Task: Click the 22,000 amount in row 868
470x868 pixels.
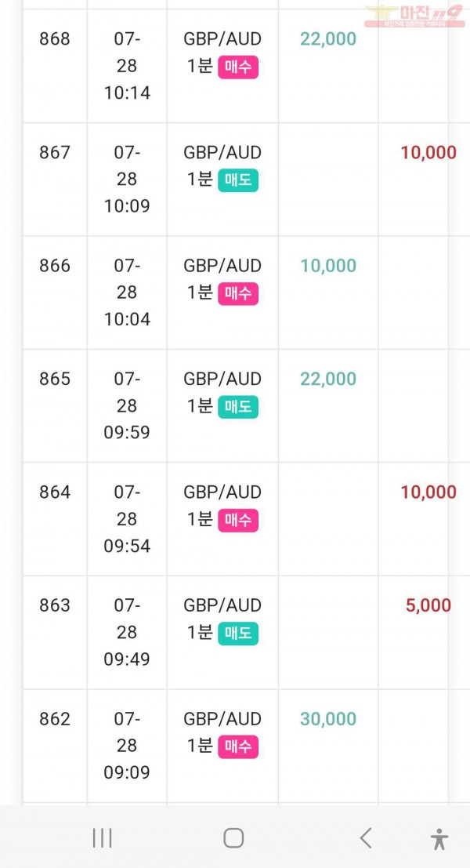Action: click(x=328, y=39)
